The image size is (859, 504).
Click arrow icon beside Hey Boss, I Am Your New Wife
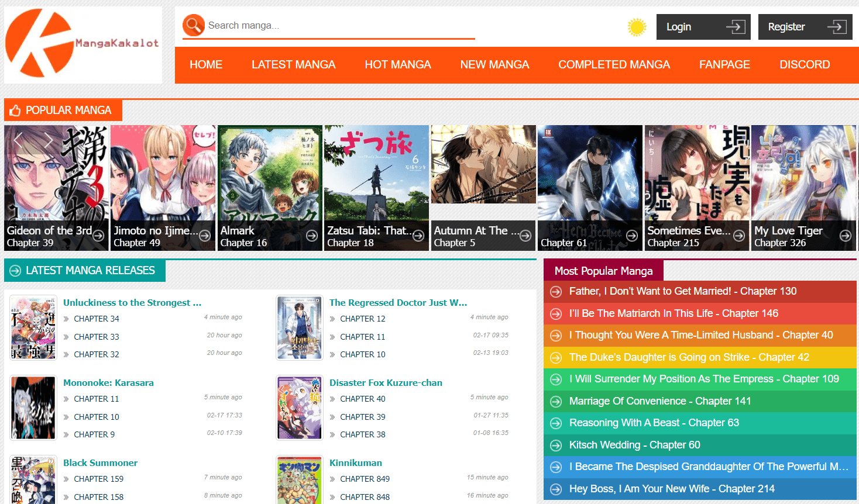(x=556, y=489)
